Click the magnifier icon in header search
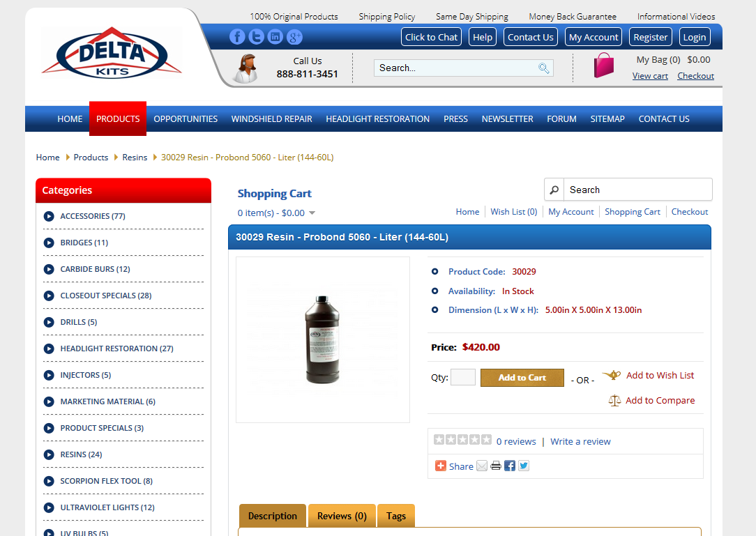756x536 pixels. pos(544,68)
